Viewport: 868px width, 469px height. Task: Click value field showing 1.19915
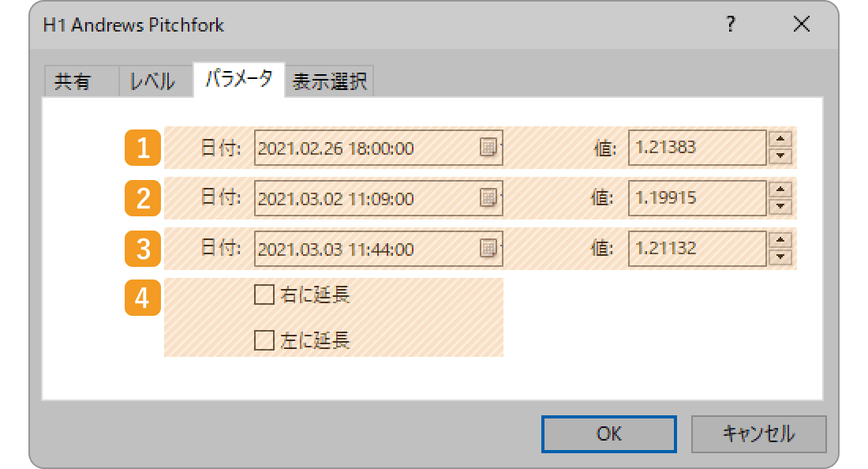tap(697, 197)
